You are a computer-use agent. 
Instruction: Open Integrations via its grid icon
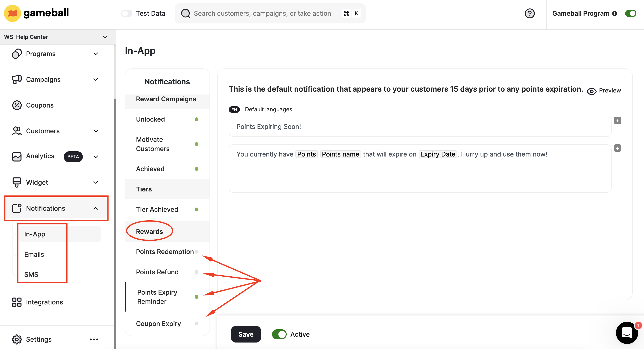17,302
